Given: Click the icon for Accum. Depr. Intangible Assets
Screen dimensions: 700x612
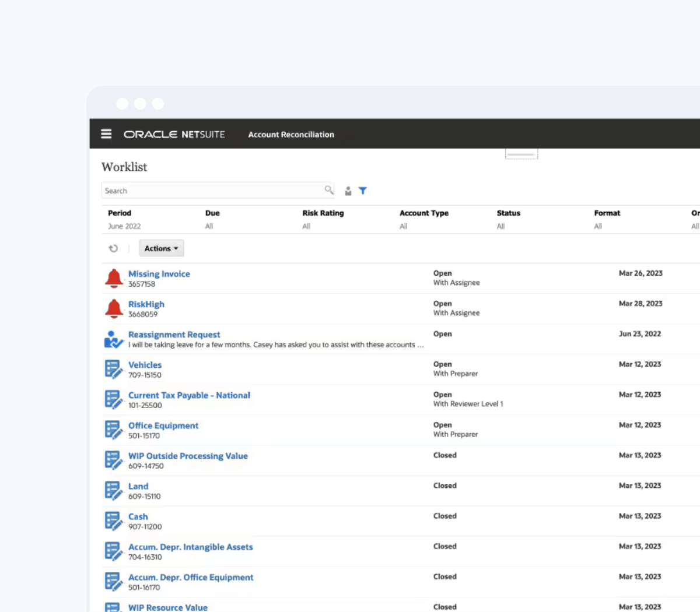Looking at the screenshot, I should 114,551.
